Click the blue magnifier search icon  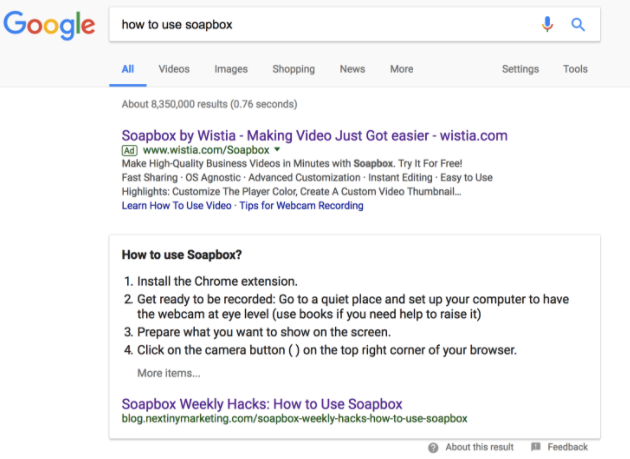coord(578,25)
